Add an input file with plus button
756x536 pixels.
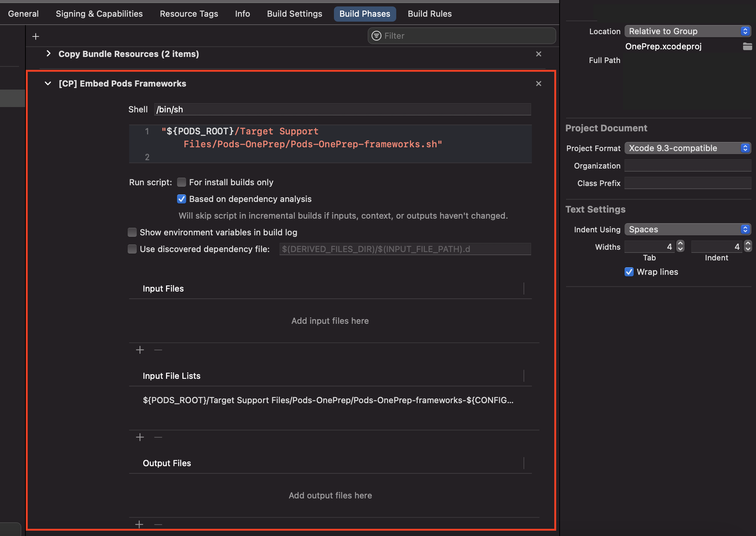[x=140, y=350]
